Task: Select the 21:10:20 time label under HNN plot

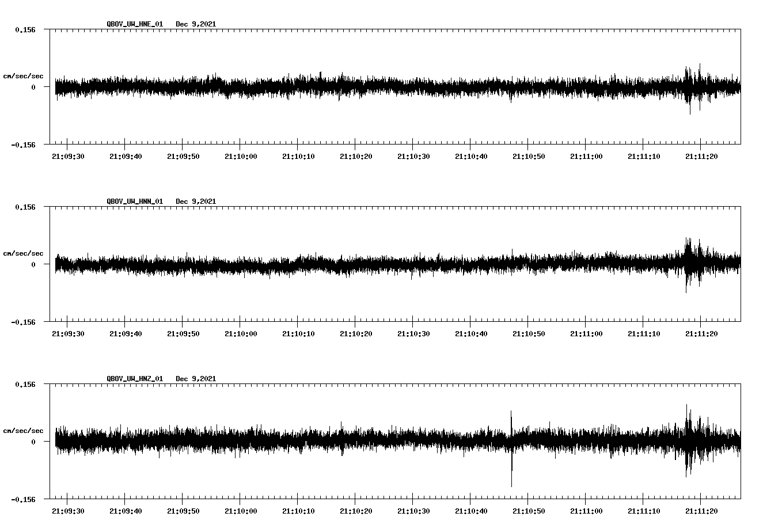Action: [356, 333]
